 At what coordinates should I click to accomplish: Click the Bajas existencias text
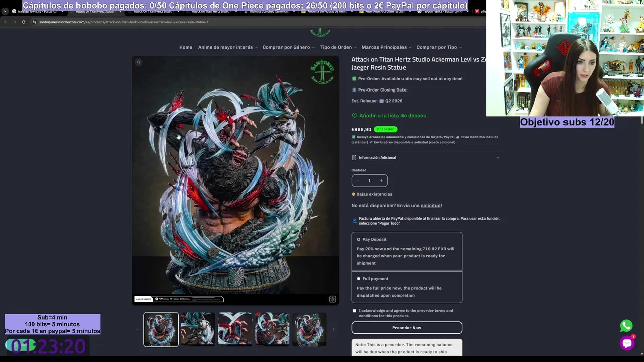(x=374, y=194)
